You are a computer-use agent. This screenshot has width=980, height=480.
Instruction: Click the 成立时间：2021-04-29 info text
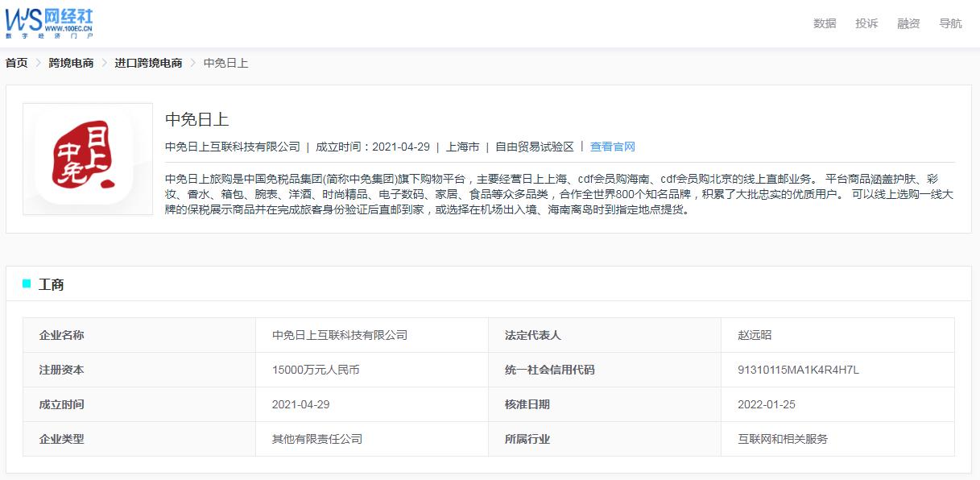click(373, 147)
